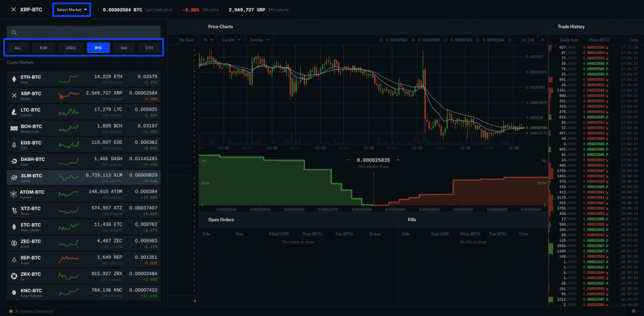The height and width of the screenshot is (316, 644).
Task: Click the Kyber Network icon in KNC-BTC row
Action: pos(14,292)
